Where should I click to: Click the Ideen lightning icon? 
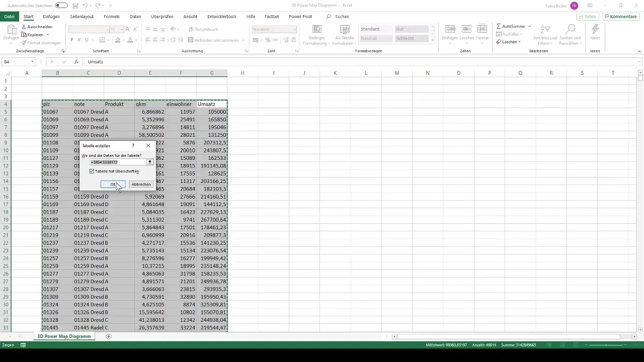[595, 29]
